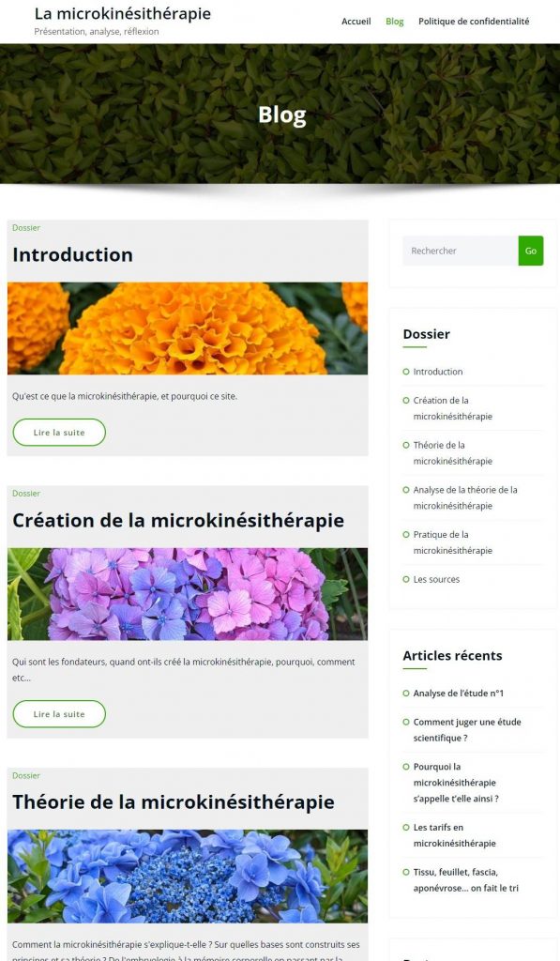Open Les tarifs en microkinésithérapie article
The width and height of the screenshot is (560, 961).
455,835
